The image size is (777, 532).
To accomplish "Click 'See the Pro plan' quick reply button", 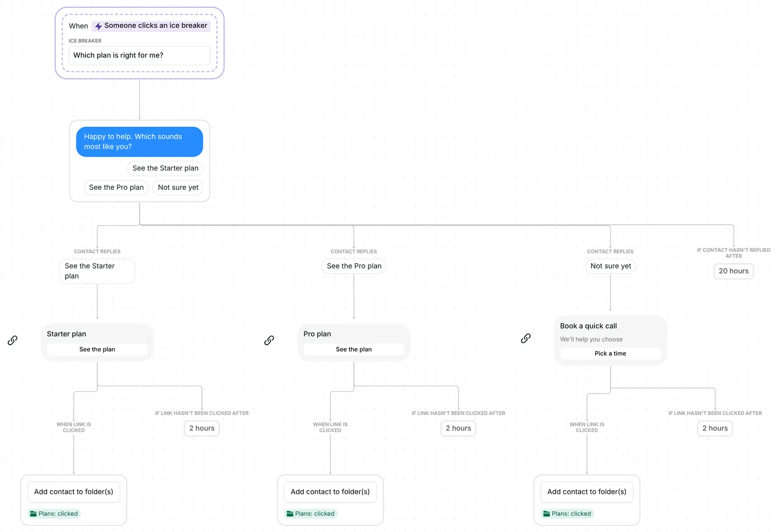I will (x=116, y=187).
